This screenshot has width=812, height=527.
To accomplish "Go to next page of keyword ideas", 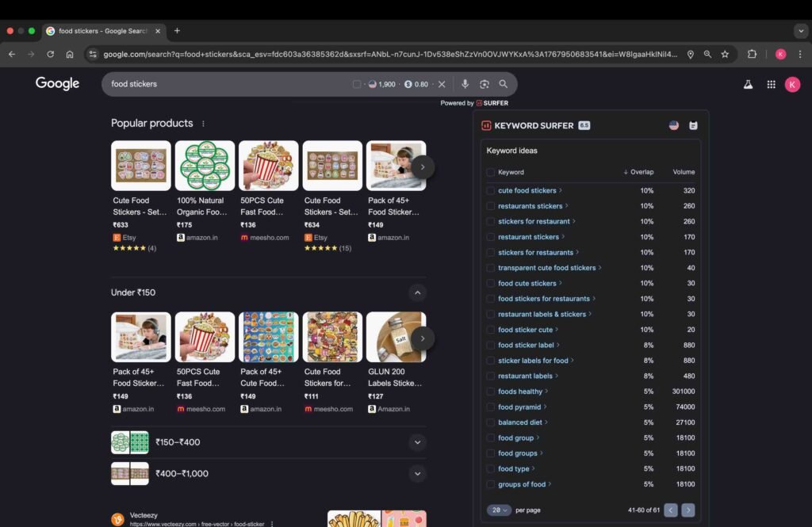I will tap(688, 510).
